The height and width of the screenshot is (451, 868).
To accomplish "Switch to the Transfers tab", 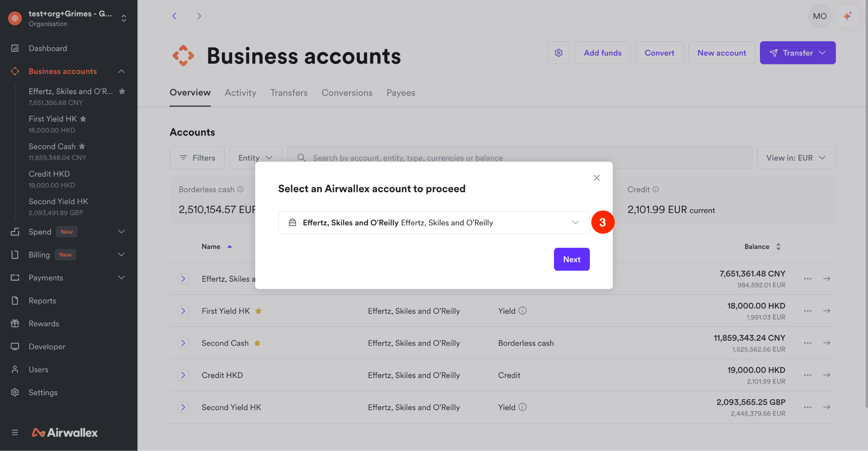I will [289, 92].
